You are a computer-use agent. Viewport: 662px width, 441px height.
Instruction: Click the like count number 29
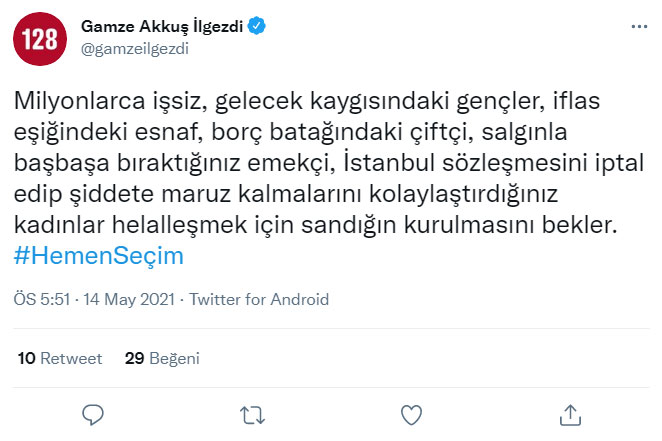(x=134, y=357)
